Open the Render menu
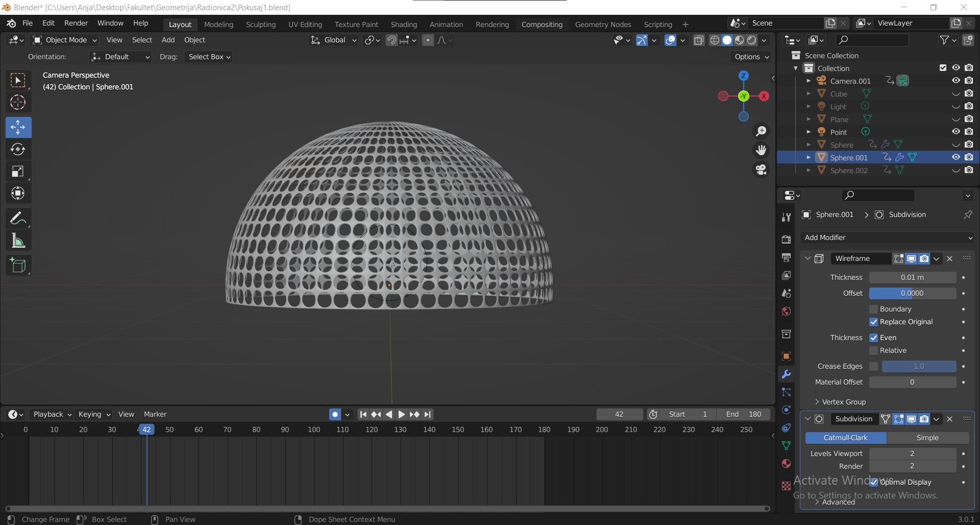 click(x=76, y=23)
